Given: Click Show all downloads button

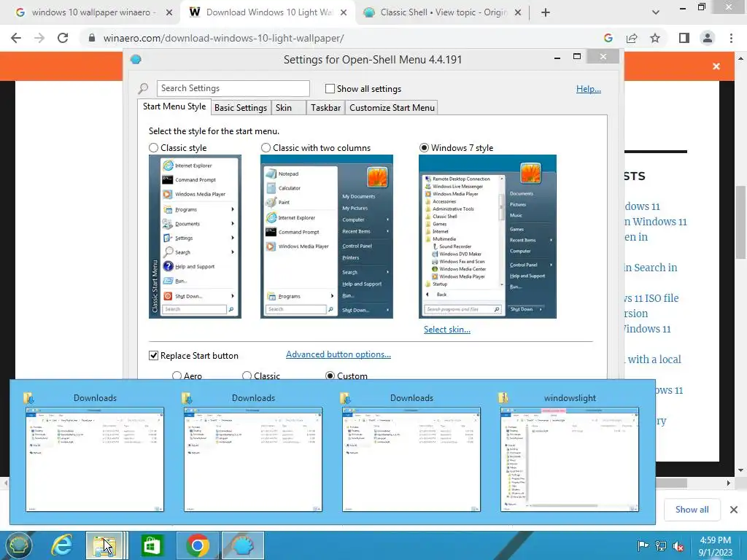Looking at the screenshot, I should pos(692,510).
